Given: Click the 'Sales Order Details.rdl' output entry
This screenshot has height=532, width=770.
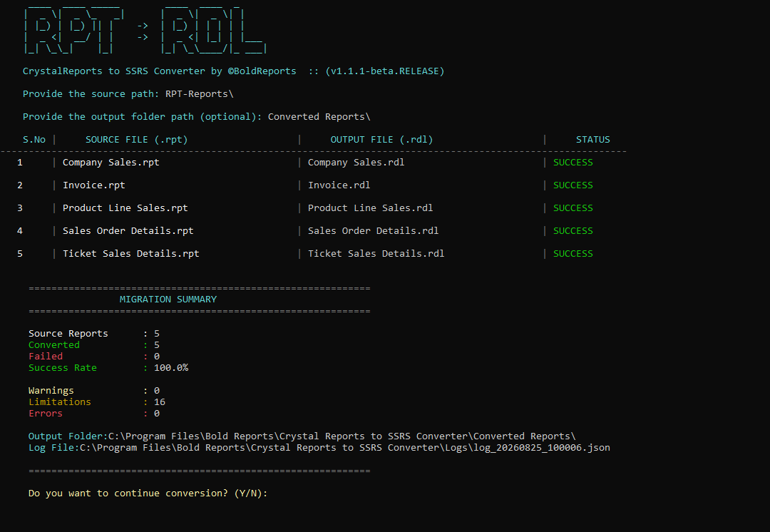Looking at the screenshot, I should (x=373, y=231).
